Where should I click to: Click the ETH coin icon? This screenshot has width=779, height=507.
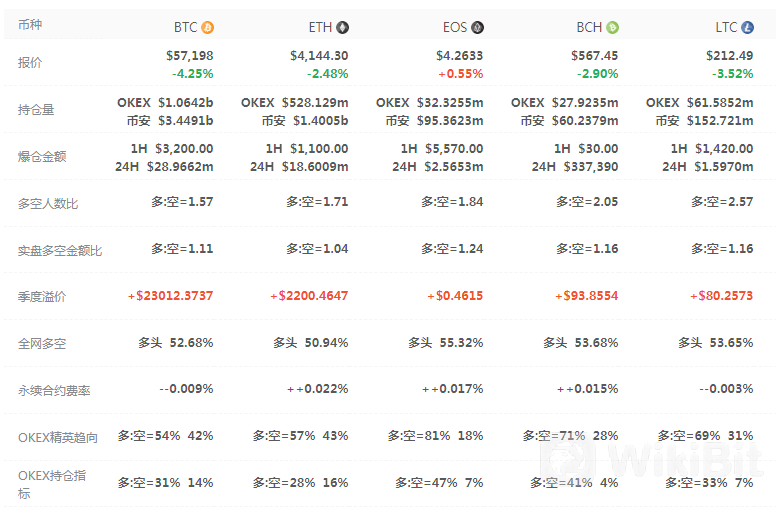(343, 28)
